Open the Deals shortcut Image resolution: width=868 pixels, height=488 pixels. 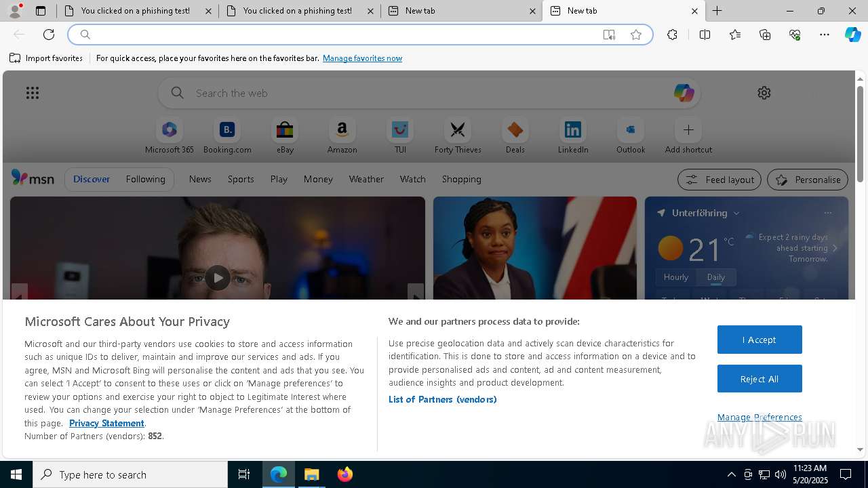click(515, 136)
